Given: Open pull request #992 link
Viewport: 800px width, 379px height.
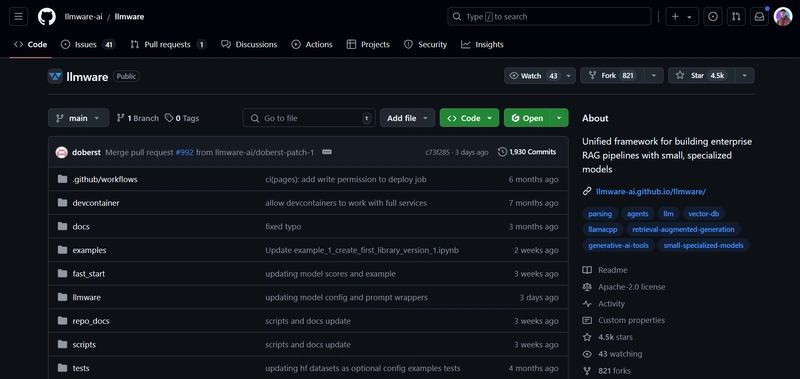Looking at the screenshot, I should [x=185, y=152].
